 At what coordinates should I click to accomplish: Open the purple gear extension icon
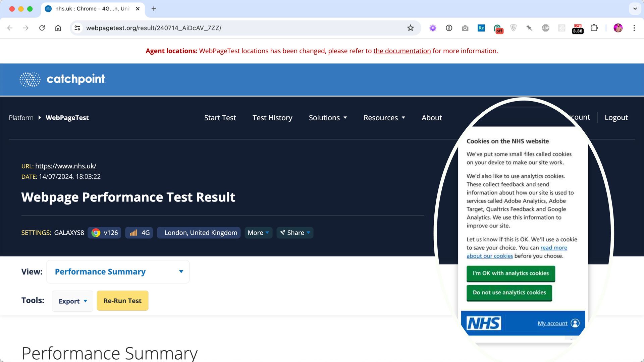coord(433,28)
